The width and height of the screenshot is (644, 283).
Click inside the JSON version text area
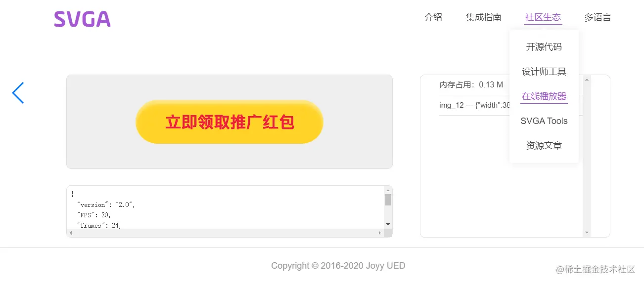pyautogui.click(x=226, y=207)
